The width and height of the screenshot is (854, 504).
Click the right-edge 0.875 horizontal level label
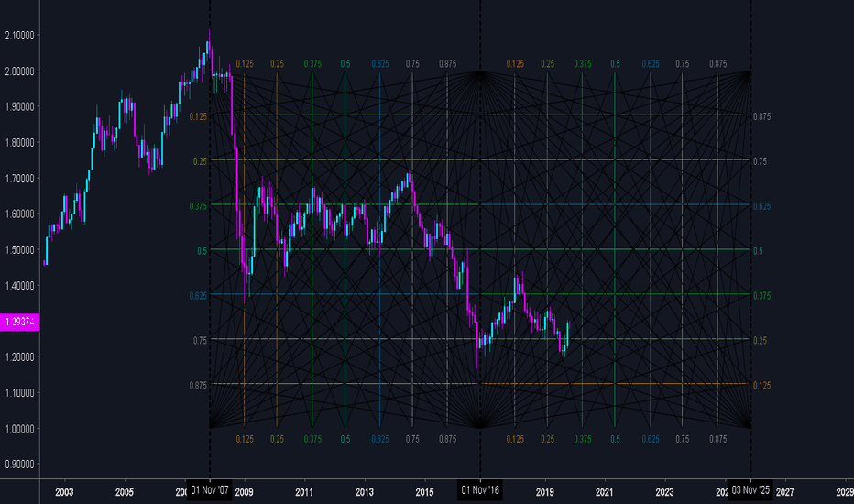[x=761, y=117]
